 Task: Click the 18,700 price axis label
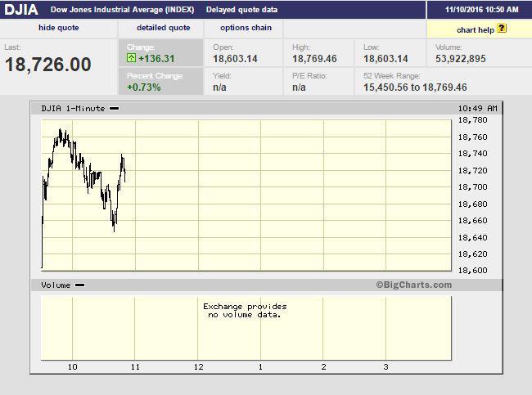point(472,187)
